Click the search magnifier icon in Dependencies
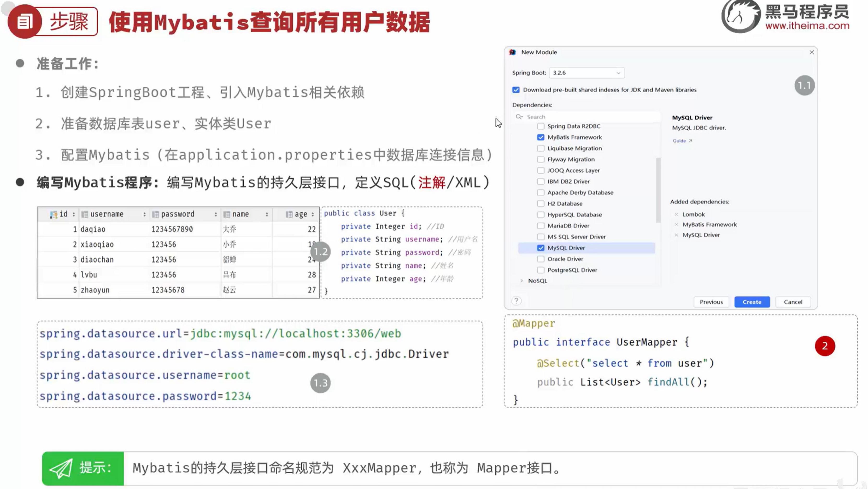The width and height of the screenshot is (868, 489). (x=519, y=117)
